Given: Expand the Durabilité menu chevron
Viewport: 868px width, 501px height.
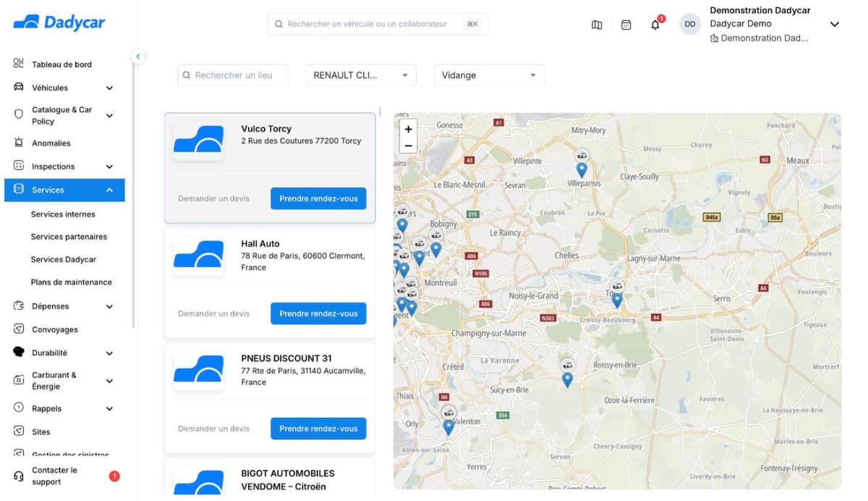Looking at the screenshot, I should click(109, 353).
